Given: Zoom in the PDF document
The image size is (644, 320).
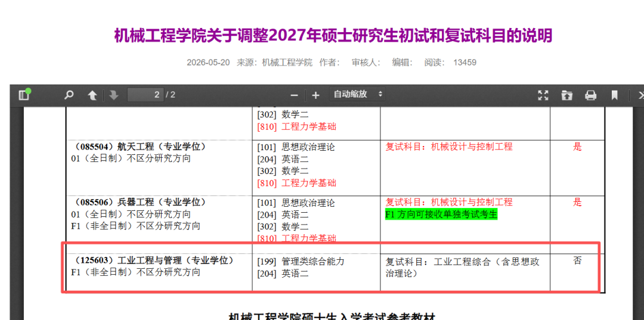Looking at the screenshot, I should click(x=315, y=95).
